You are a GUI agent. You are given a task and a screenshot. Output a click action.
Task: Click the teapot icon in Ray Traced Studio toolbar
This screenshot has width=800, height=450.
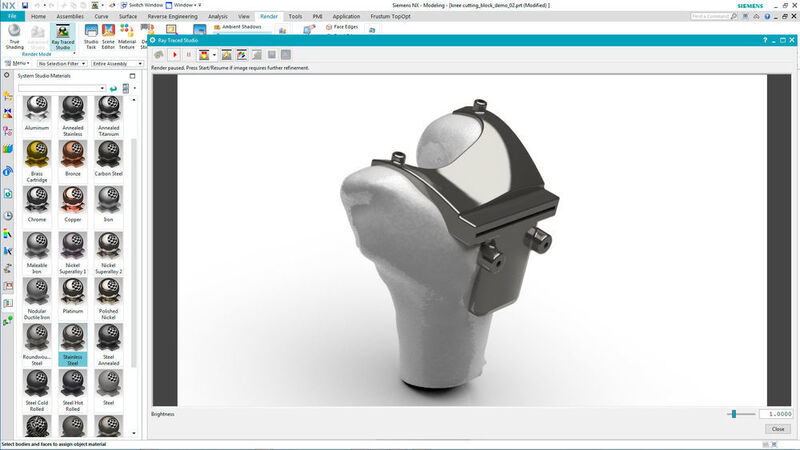pos(159,55)
